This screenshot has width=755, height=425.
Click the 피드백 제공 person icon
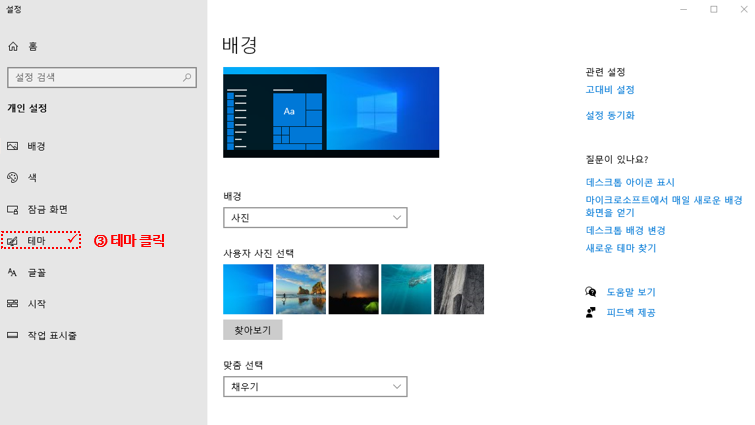pyautogui.click(x=591, y=312)
